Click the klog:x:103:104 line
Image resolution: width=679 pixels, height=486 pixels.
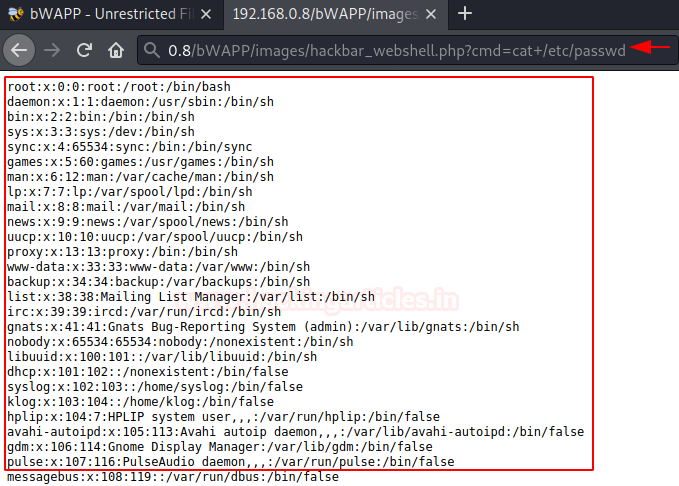click(x=140, y=402)
